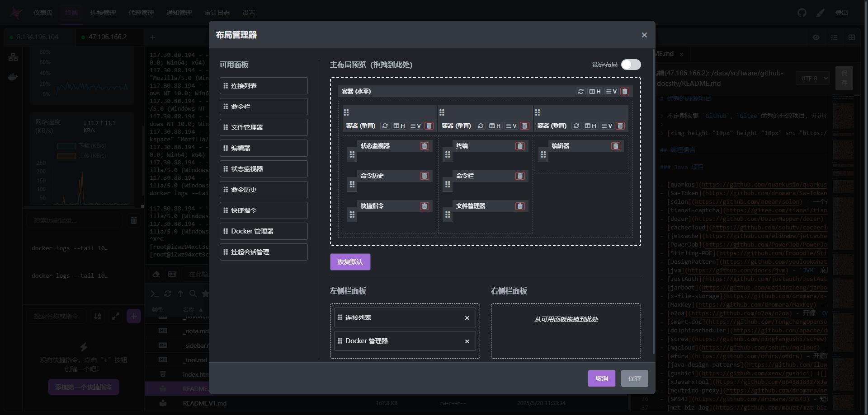Select Docker 管理器 in available panels list
Image resolution: width=868 pixels, height=415 pixels.
(x=264, y=231)
